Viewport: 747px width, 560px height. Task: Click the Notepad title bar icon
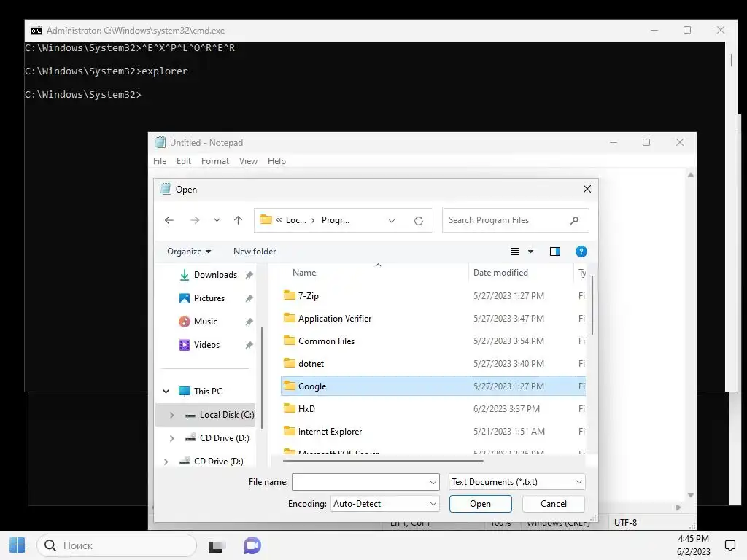pos(160,142)
